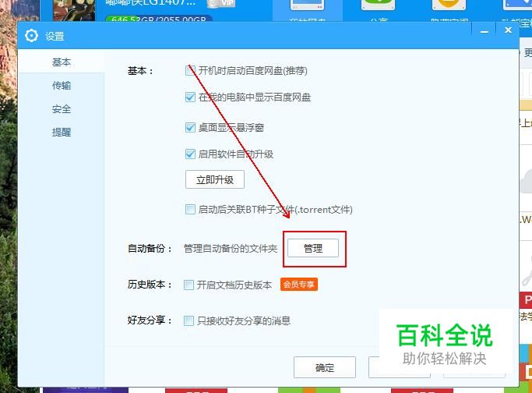
Task: Open 管理 for auto-backup folders
Action: click(313, 248)
